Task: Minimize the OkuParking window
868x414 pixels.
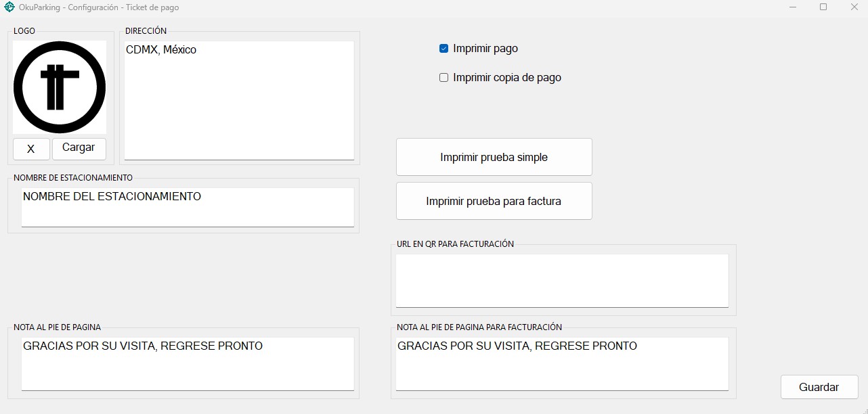Action: click(x=792, y=7)
